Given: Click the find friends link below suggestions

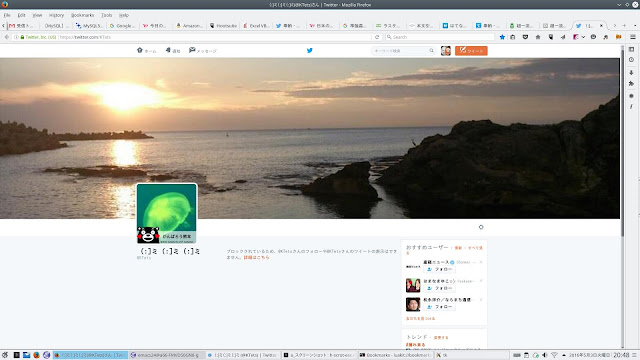Looking at the screenshot, I should (x=420, y=318).
